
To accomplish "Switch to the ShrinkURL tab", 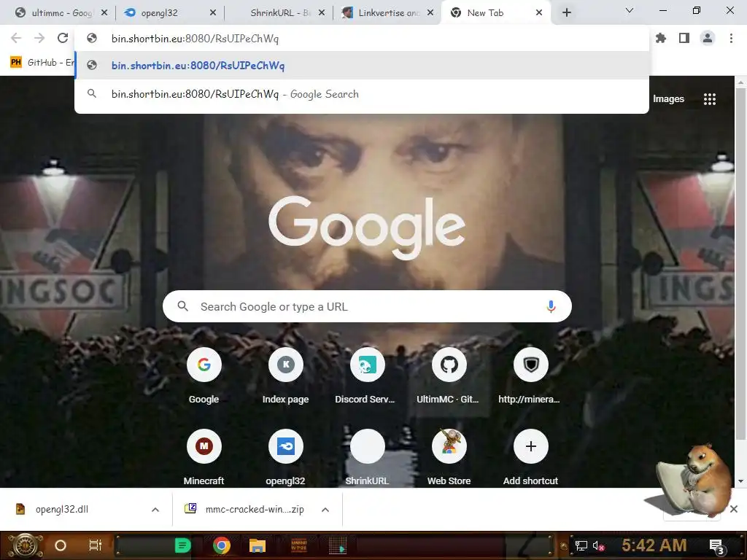I will (279, 13).
